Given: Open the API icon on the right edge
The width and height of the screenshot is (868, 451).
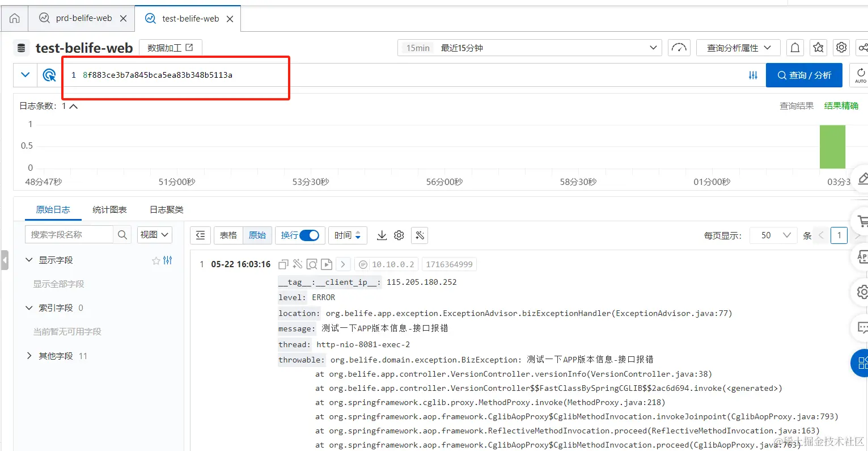Looking at the screenshot, I should (x=863, y=257).
